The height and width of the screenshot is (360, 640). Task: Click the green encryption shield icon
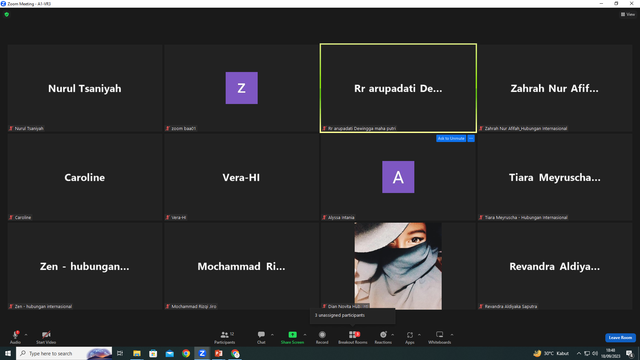[x=7, y=14]
